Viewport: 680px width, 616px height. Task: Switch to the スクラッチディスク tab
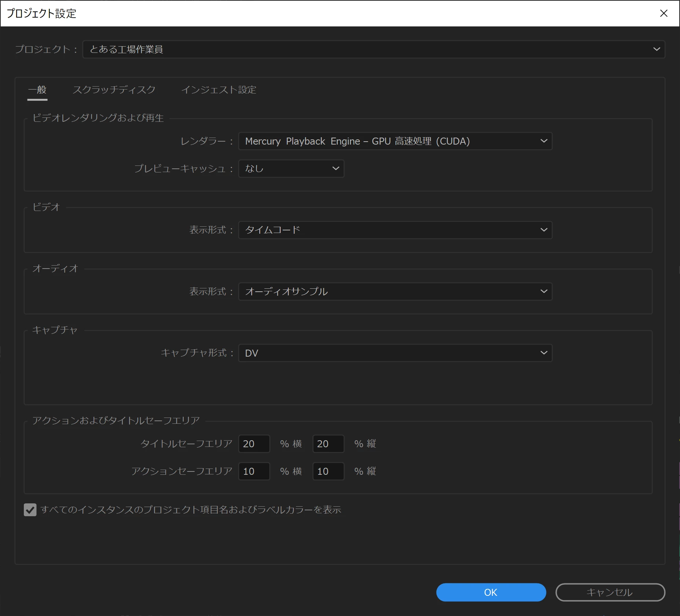[114, 90]
